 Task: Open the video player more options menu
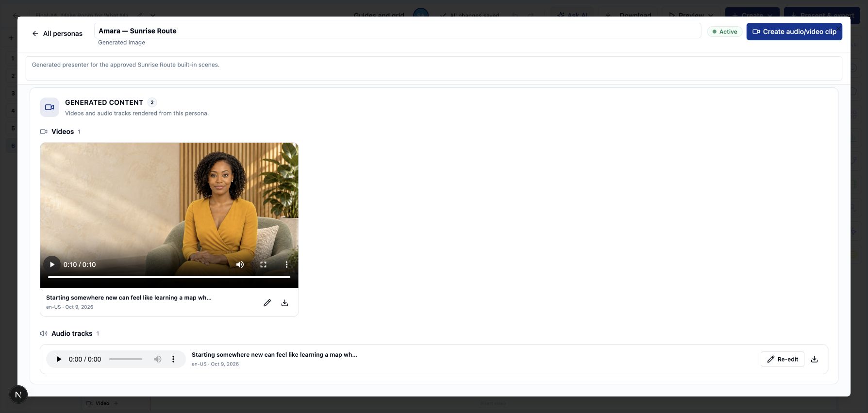pos(286,264)
